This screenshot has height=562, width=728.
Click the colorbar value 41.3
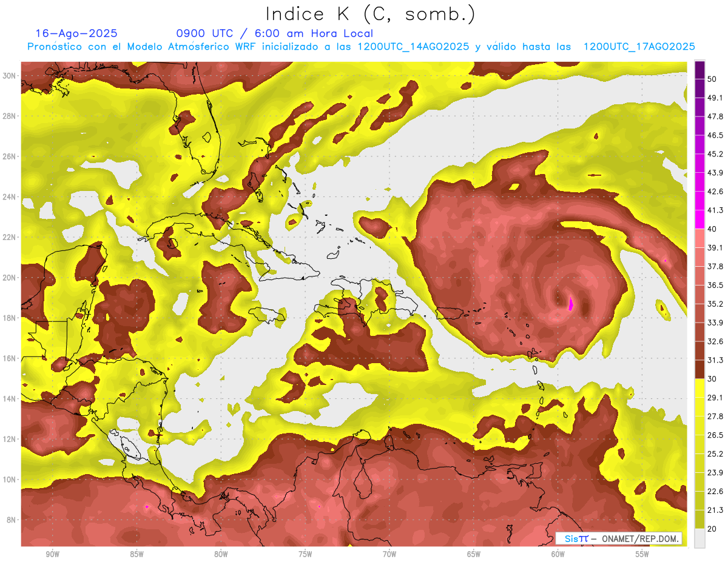(x=715, y=210)
